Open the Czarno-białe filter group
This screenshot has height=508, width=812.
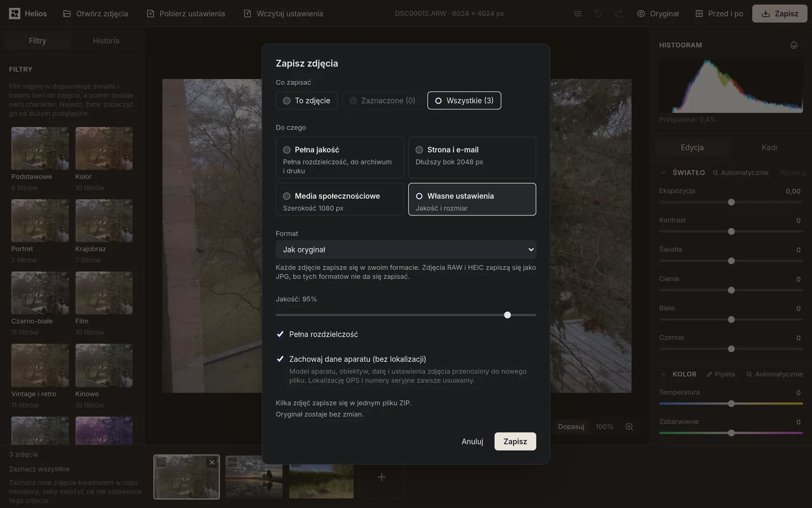tap(40, 304)
